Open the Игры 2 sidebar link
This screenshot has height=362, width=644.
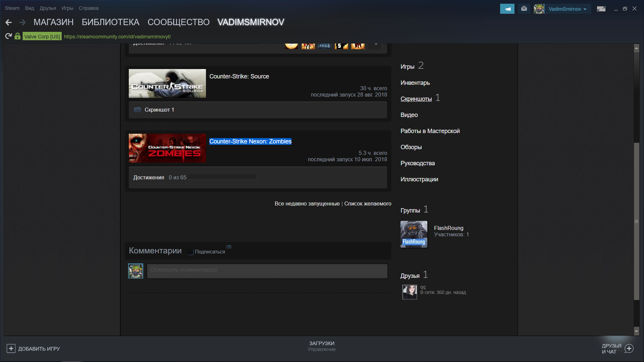click(x=412, y=66)
